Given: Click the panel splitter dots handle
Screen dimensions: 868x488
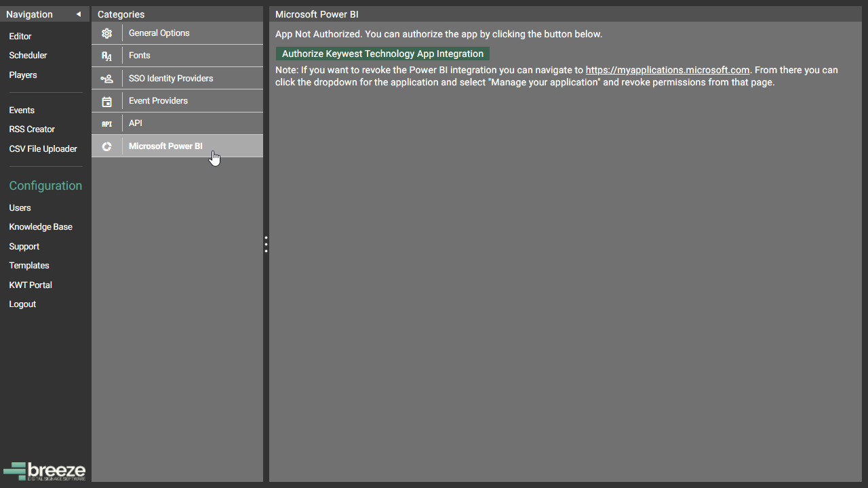Looking at the screenshot, I should point(266,244).
